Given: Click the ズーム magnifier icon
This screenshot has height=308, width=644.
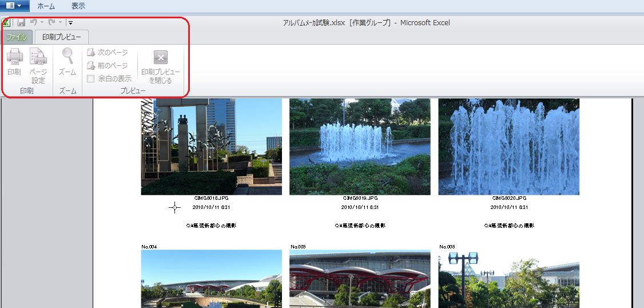Looking at the screenshot, I should [67, 56].
